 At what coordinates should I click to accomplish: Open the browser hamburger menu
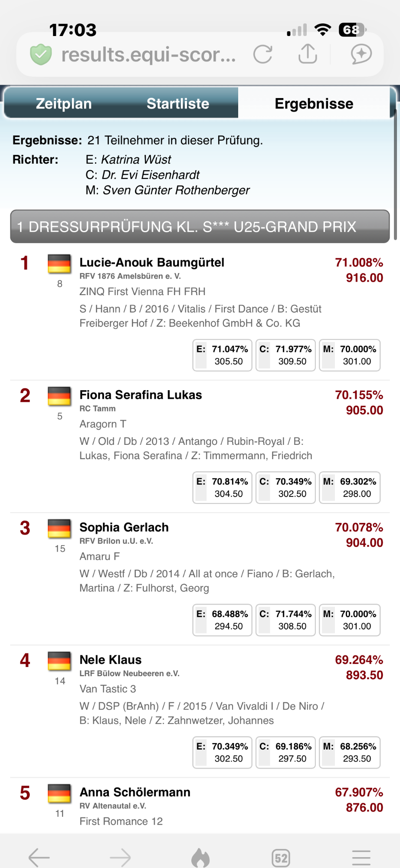point(361,857)
